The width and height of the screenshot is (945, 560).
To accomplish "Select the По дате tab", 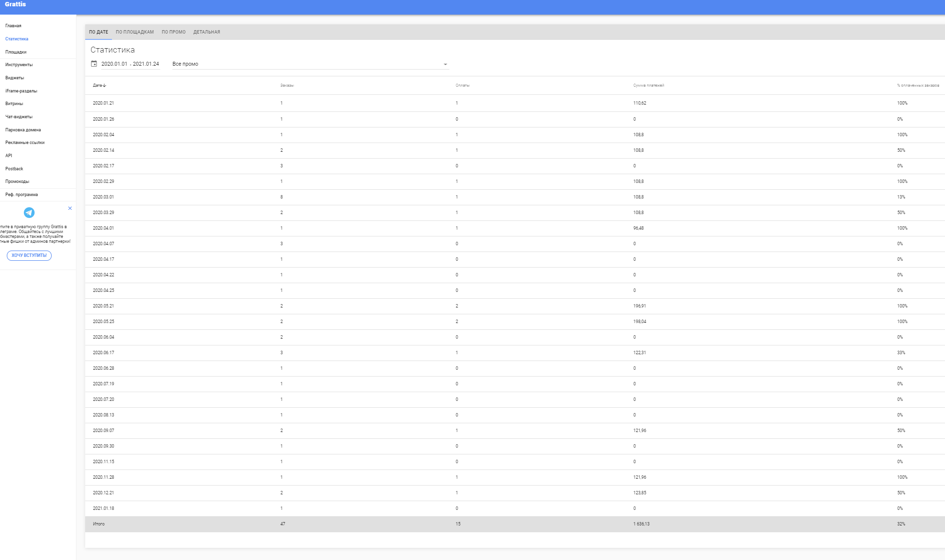I will [98, 32].
